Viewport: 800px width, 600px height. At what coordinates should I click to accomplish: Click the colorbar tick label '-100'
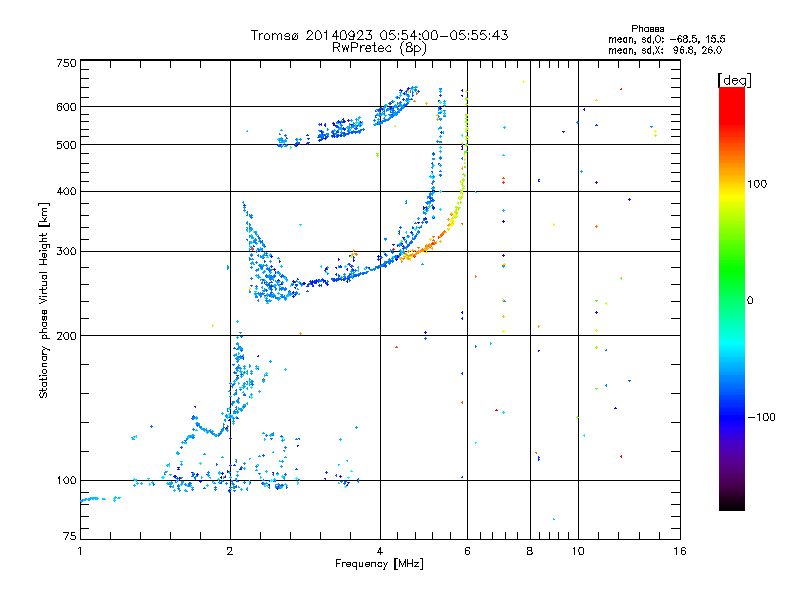761,417
